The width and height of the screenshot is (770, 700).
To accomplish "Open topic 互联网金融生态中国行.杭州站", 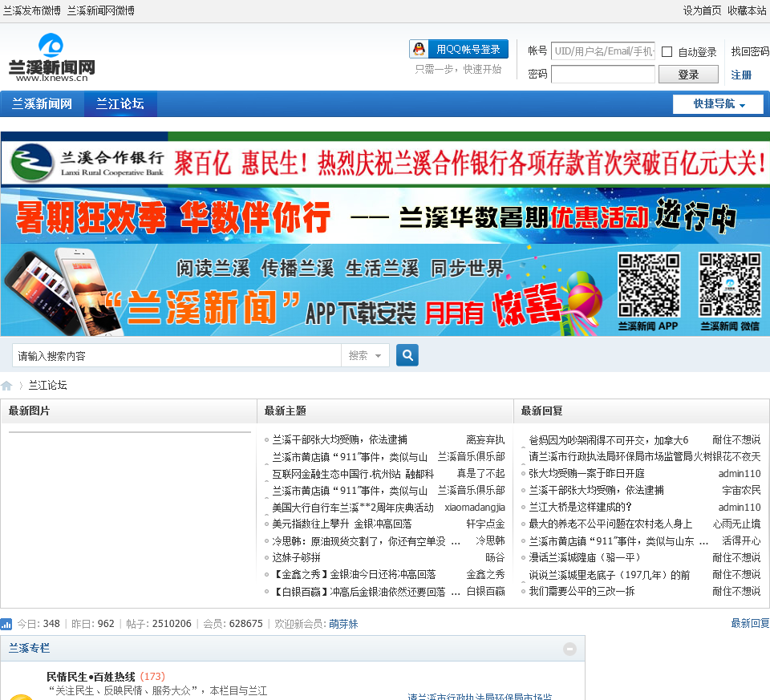I will (x=353, y=474).
